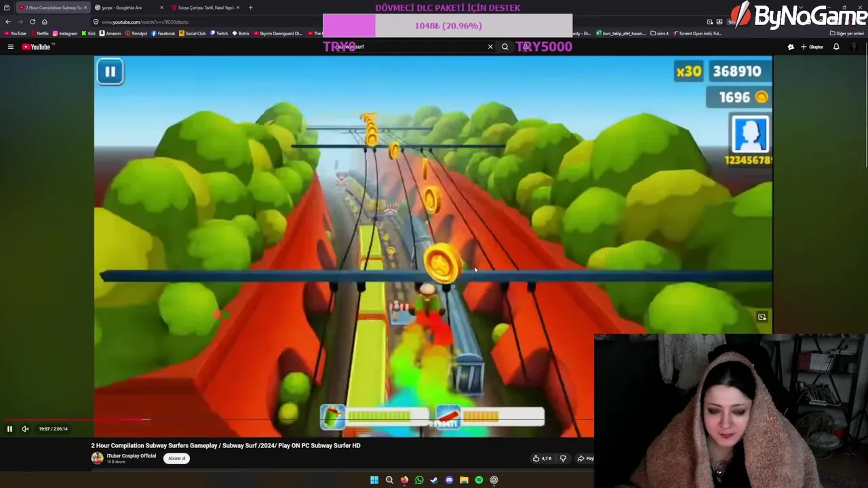Open the Torrent Oyun indir bookmark

point(697,33)
